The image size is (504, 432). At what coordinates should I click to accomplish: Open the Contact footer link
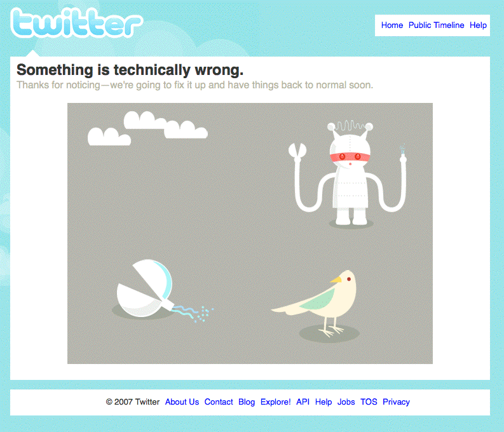[x=219, y=402]
